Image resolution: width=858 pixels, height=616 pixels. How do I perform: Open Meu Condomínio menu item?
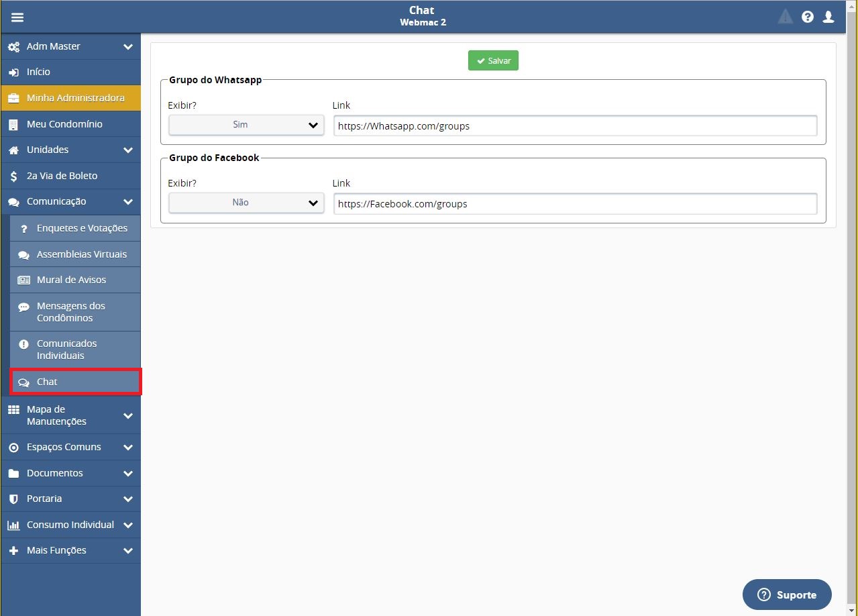click(70, 125)
